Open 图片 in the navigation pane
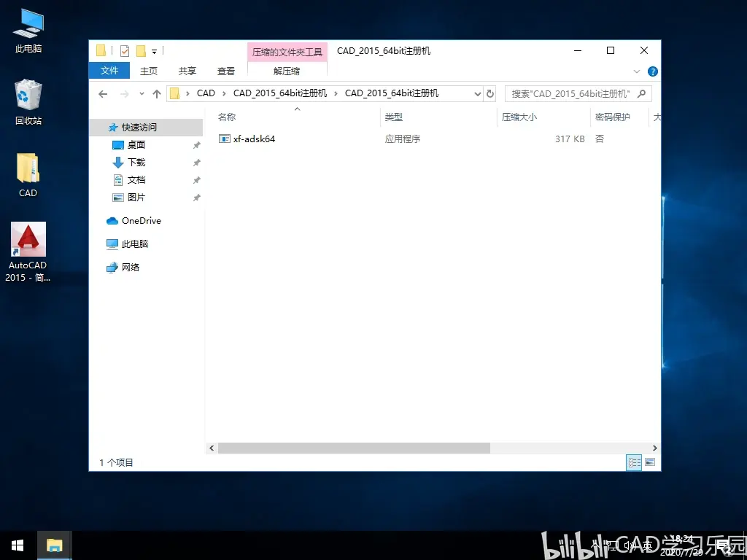Viewport: 747px width, 560px height. [136, 197]
